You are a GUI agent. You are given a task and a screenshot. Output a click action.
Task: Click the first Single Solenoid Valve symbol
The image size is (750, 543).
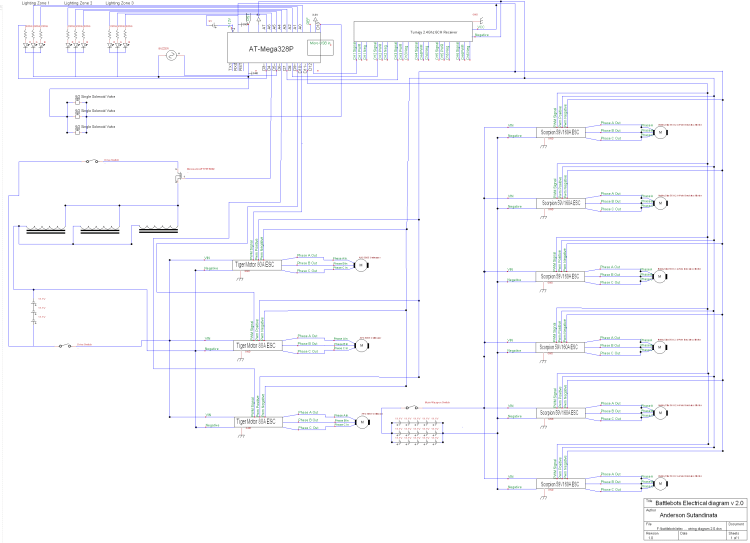pyautogui.click(x=78, y=97)
